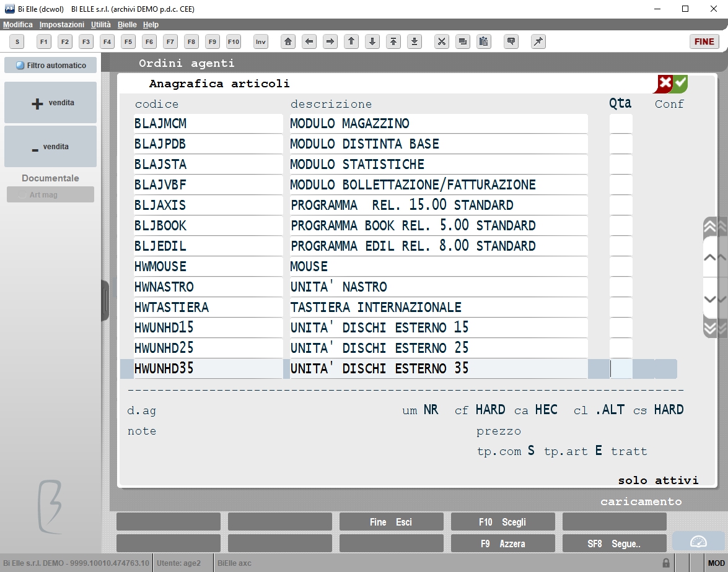Toggle the Filtro automatico option

click(51, 66)
